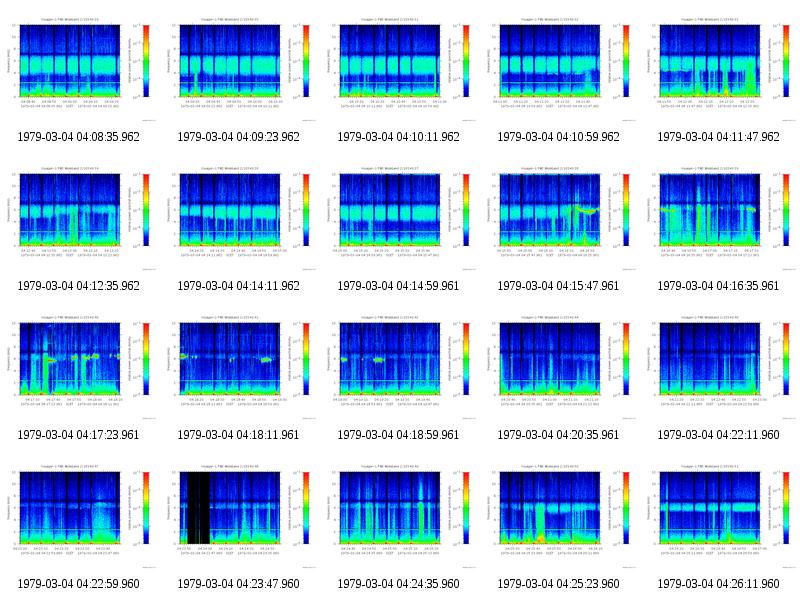
Task: Open spectrogram thumbnail for 04:12:35.962
Action: [x=80, y=218]
